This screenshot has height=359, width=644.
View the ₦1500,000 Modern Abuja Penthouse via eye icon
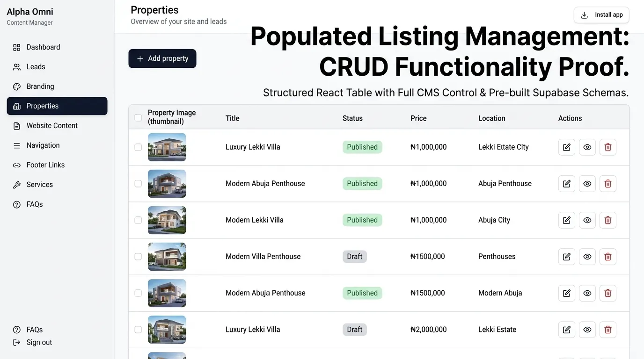pos(587,293)
